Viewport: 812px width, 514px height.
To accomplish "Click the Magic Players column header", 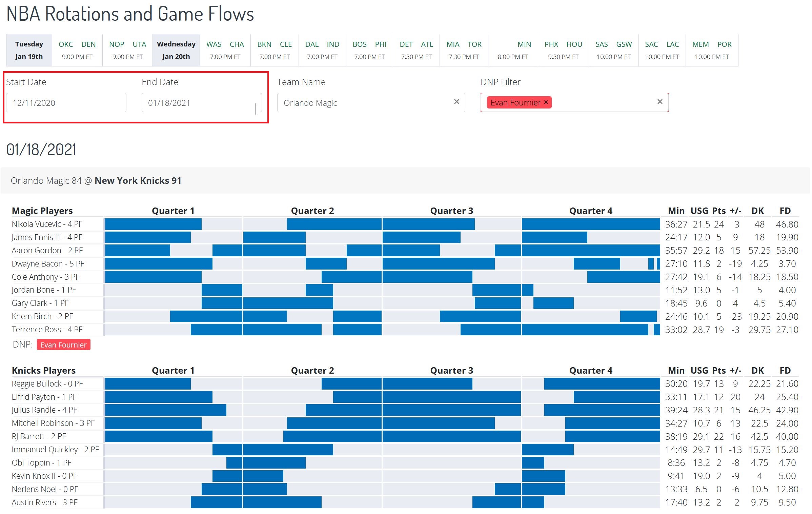I will click(42, 211).
